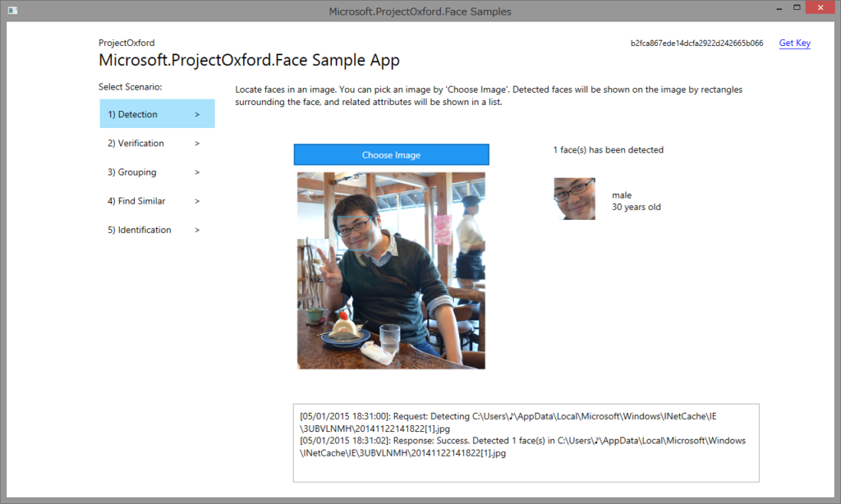Image resolution: width=841 pixels, height=504 pixels.
Task: Open the "Get Key" link
Action: coord(794,43)
